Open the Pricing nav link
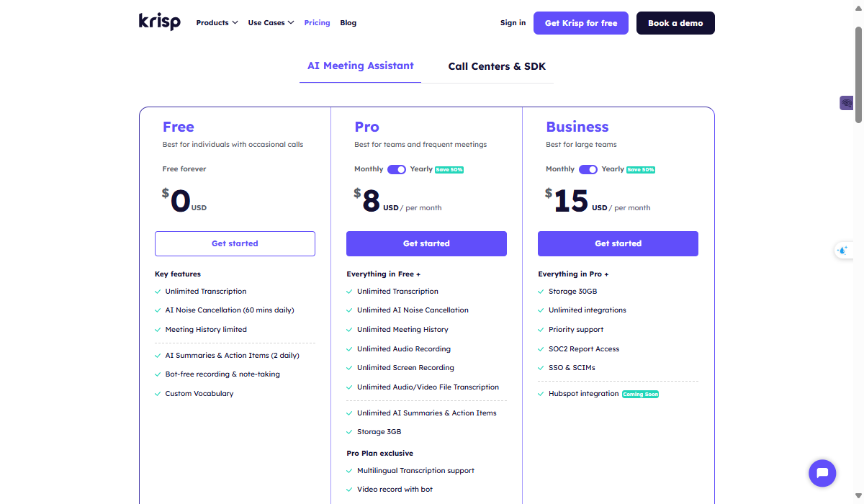This screenshot has width=864, height=504. pos(317,23)
